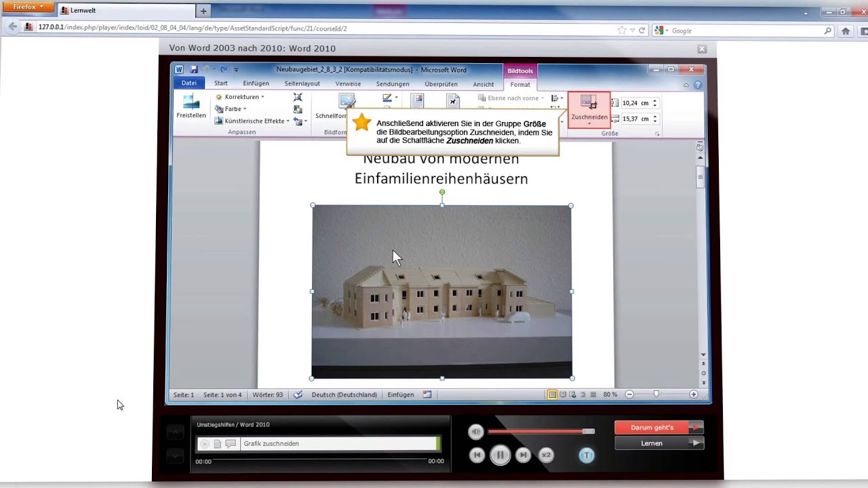Pause the lesson playback
This screenshot has height=488, width=868.
(x=500, y=455)
